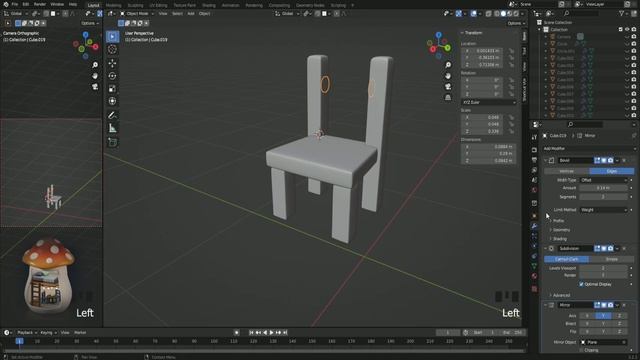Play the animation forward
This screenshot has width=640, height=360.
[271, 333]
